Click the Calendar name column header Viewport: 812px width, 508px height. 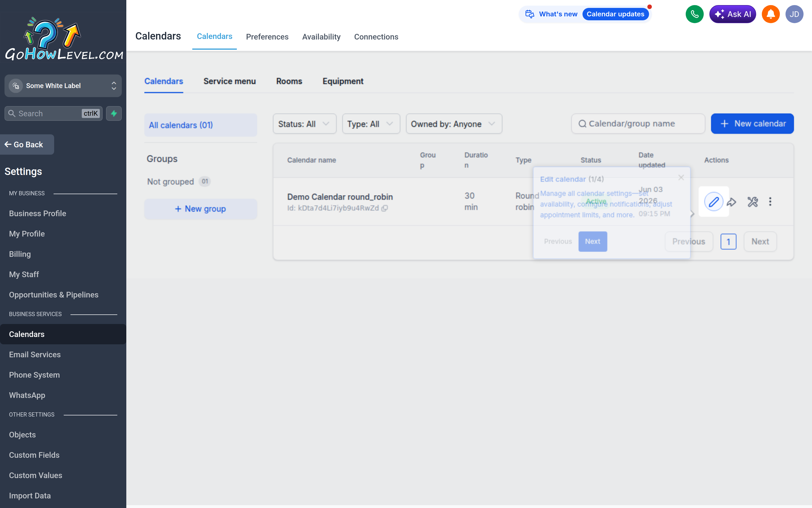311,160
